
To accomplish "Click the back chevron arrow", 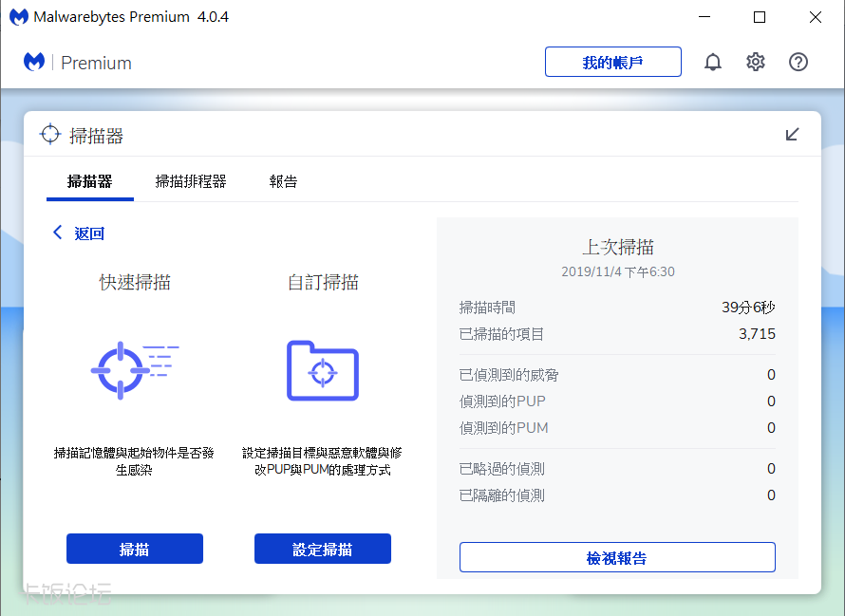I will pos(58,233).
